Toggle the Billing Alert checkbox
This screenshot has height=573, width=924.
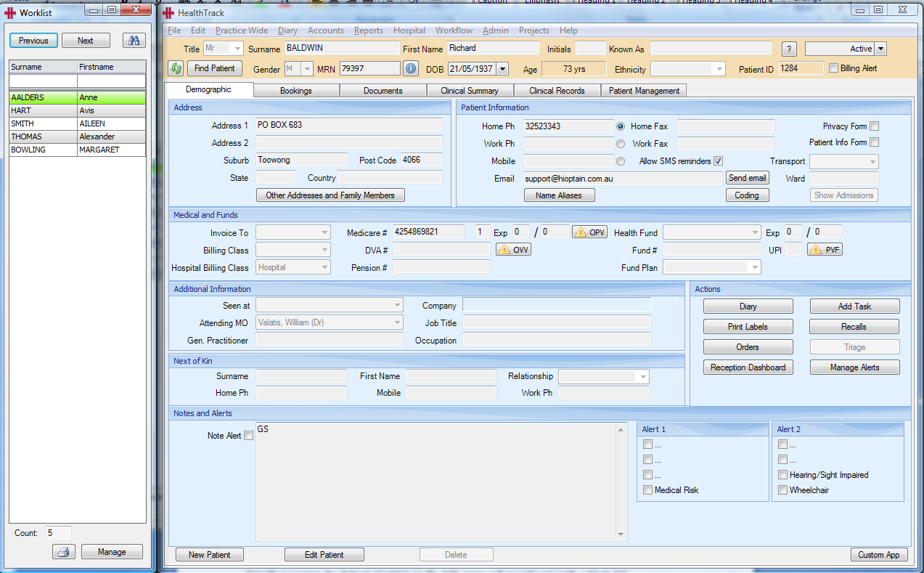(833, 68)
